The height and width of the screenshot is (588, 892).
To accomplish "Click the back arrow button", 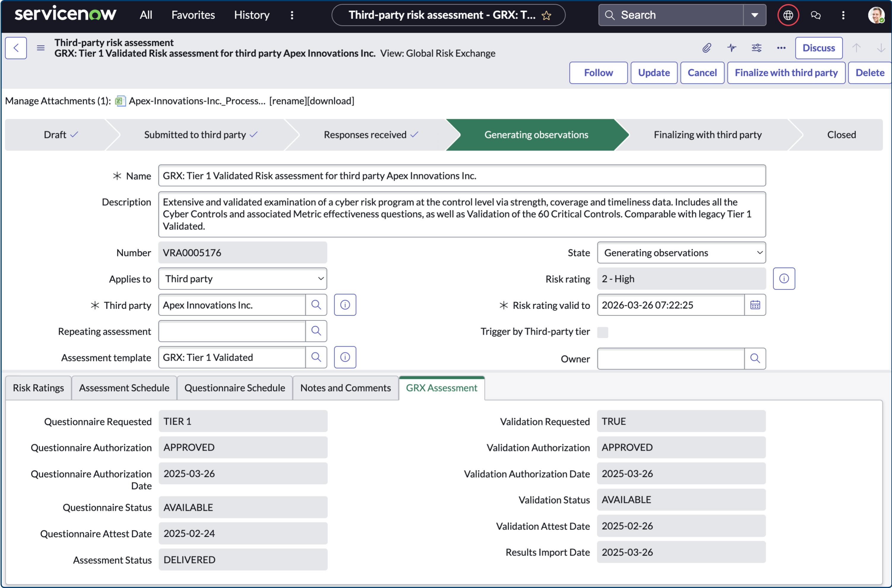I will point(16,48).
